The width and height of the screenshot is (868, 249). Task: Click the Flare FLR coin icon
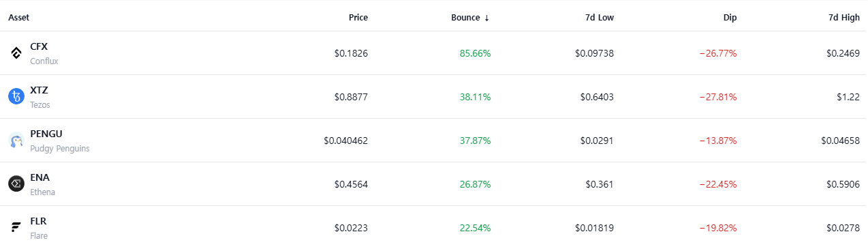[16, 228]
